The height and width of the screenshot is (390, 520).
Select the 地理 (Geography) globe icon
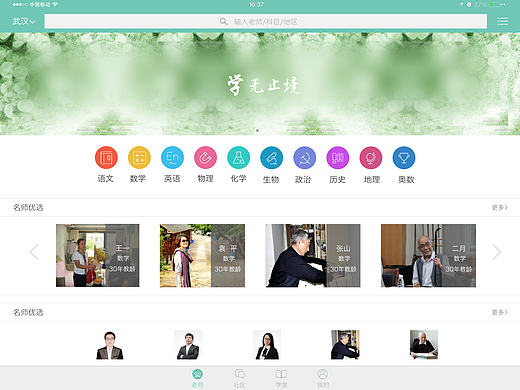(371, 157)
